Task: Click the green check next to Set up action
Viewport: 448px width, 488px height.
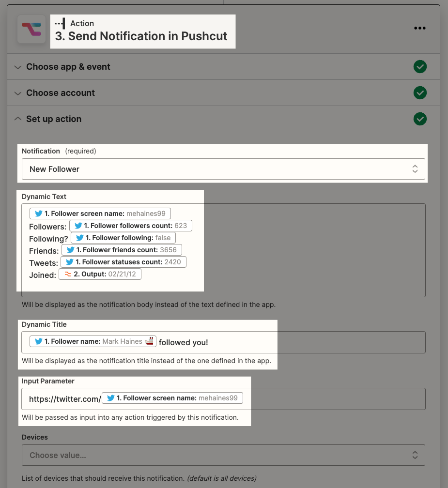Action: (420, 119)
